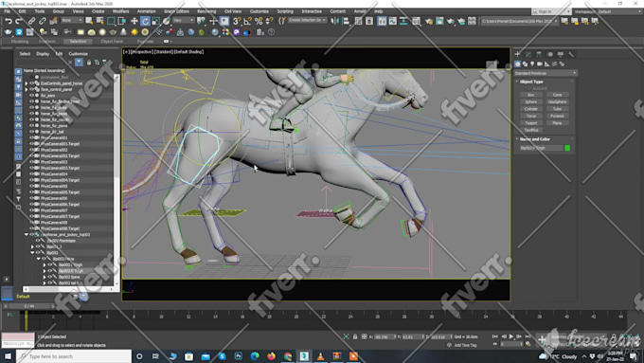Open the Selection Filter dropdown
The image size is (644, 363).
click(x=71, y=20)
